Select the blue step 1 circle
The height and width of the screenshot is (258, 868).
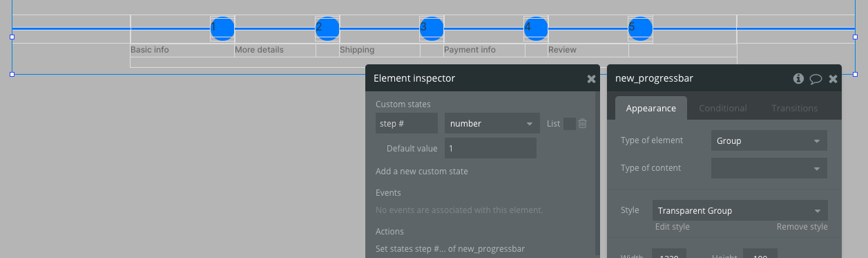[x=222, y=28]
